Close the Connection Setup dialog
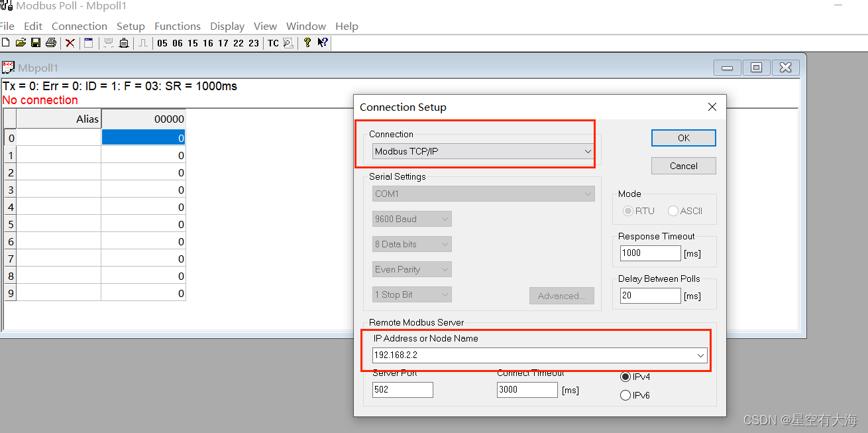 (x=712, y=107)
